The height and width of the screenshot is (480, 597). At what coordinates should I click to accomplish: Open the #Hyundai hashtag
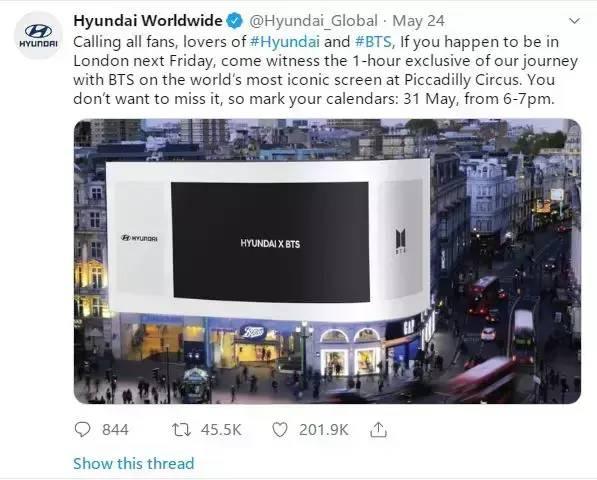click(284, 41)
